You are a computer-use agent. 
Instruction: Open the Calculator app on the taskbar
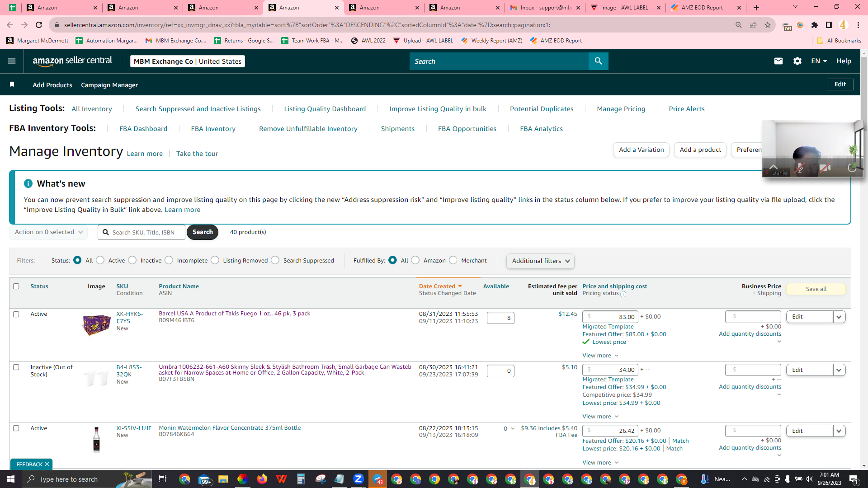[x=301, y=479]
